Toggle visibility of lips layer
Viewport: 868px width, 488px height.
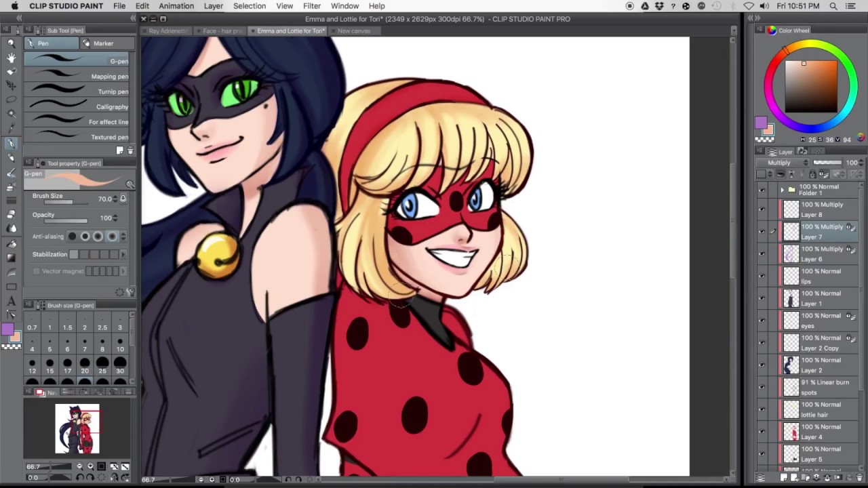pyautogui.click(x=762, y=277)
